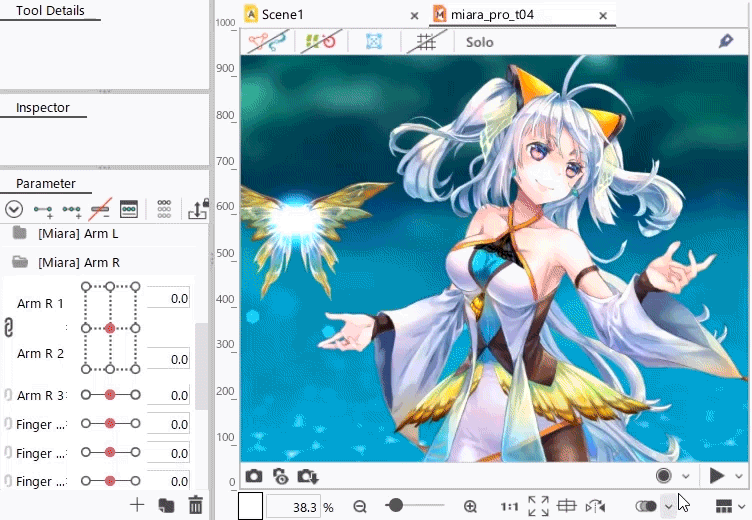Click the flip canvas horizontal icon

point(595,506)
